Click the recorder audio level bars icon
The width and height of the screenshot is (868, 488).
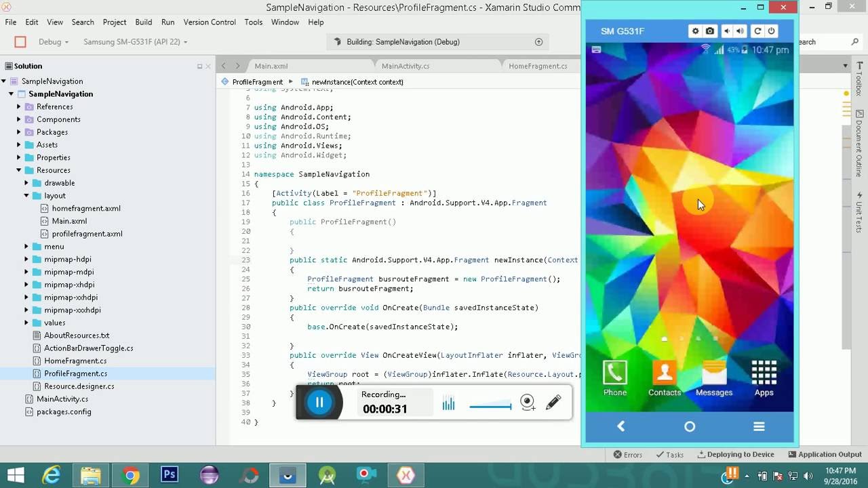(448, 404)
